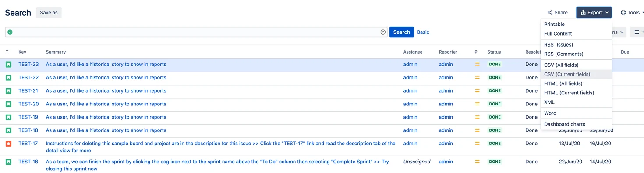Sort by the Key column header
644x173 pixels.
point(22,52)
